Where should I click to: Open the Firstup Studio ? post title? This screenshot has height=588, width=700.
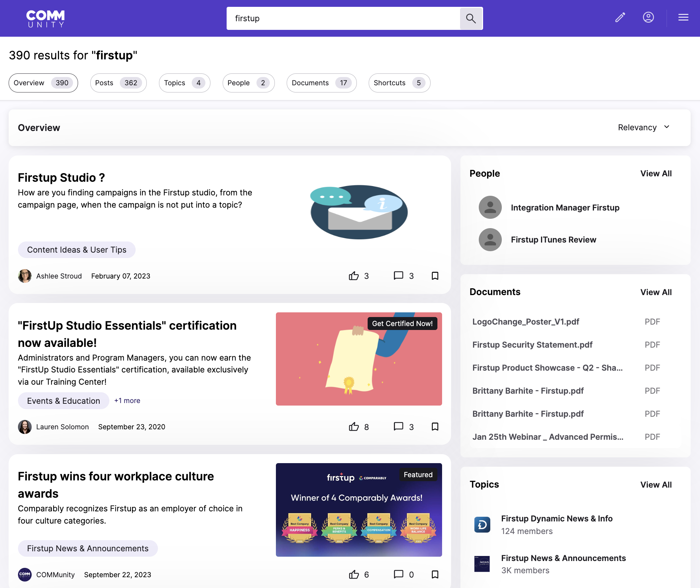point(62,177)
